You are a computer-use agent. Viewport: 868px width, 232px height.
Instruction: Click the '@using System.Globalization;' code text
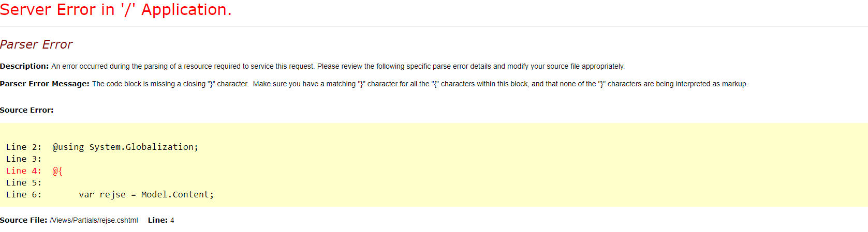tap(125, 147)
